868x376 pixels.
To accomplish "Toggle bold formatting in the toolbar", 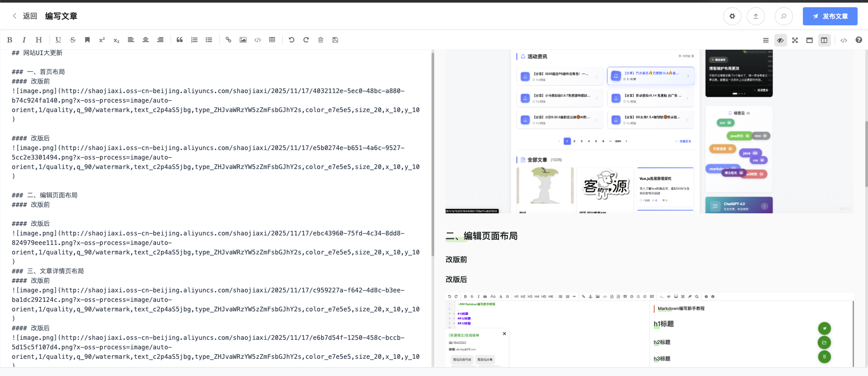I will pyautogui.click(x=9, y=40).
